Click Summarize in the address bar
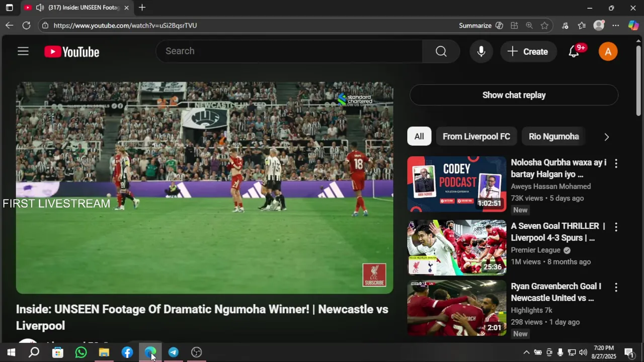Screen dimensions: 644x362 475,25
